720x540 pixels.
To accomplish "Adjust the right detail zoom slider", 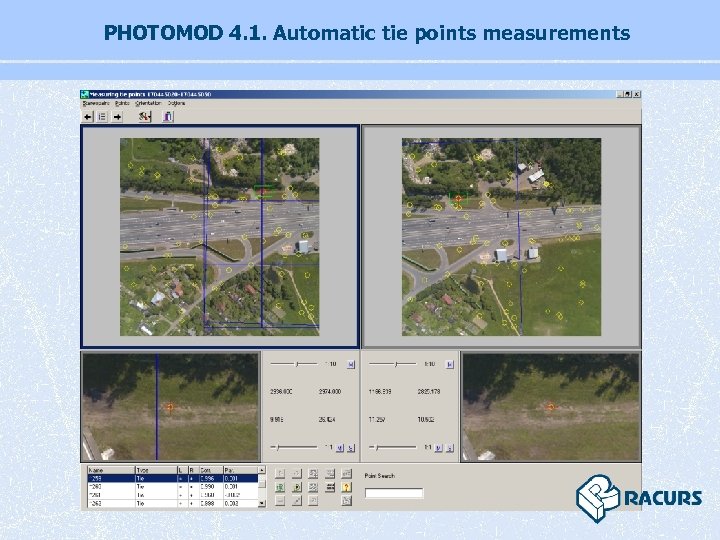I will point(393,447).
